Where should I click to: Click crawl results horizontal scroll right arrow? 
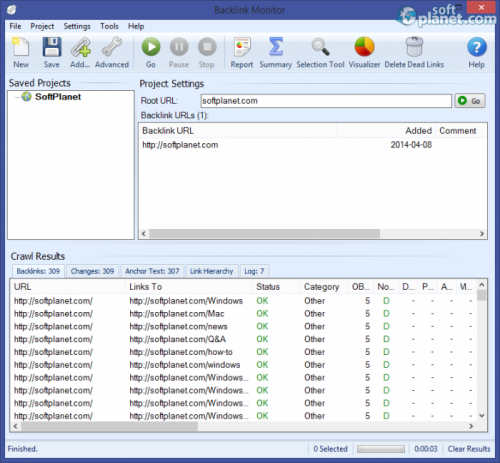(x=471, y=426)
